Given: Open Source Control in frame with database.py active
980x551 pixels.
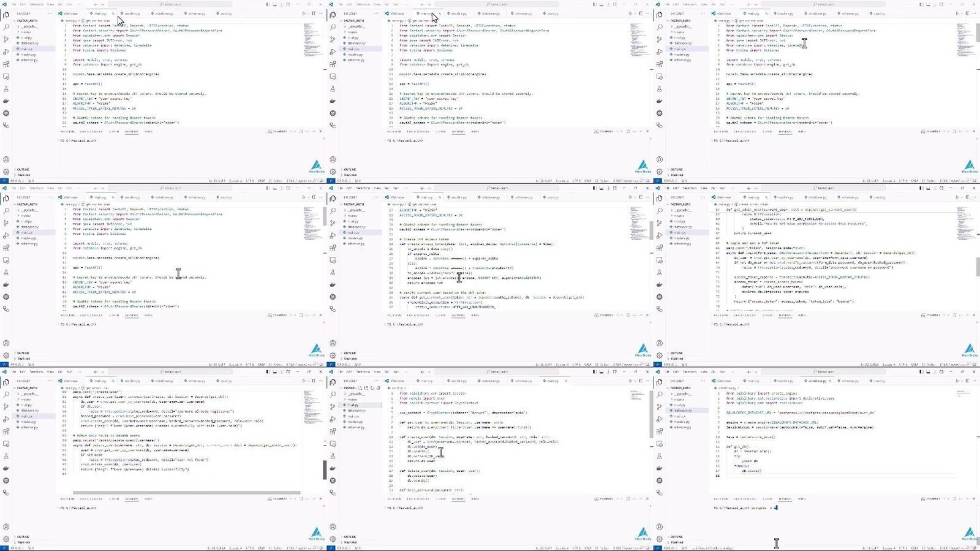Looking at the screenshot, I should [x=660, y=406].
